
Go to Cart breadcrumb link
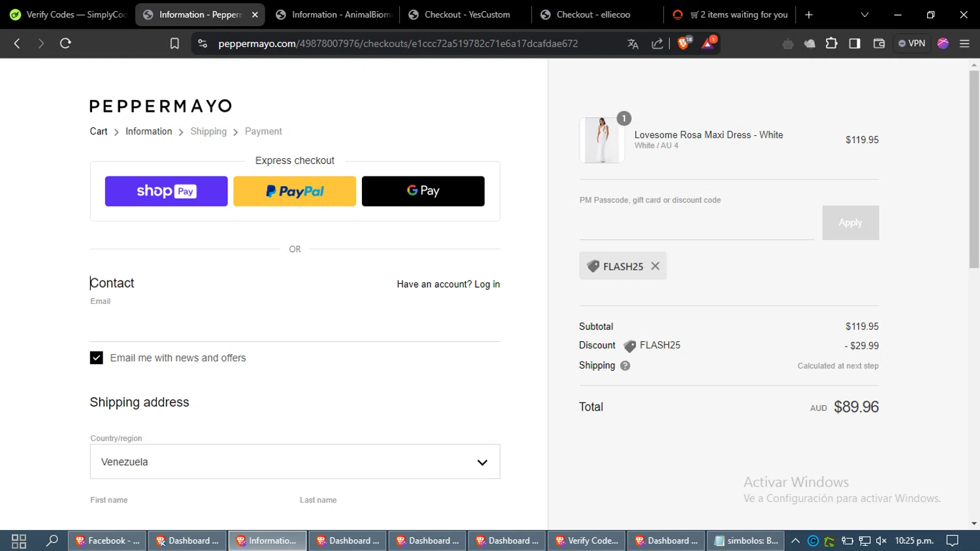click(99, 131)
